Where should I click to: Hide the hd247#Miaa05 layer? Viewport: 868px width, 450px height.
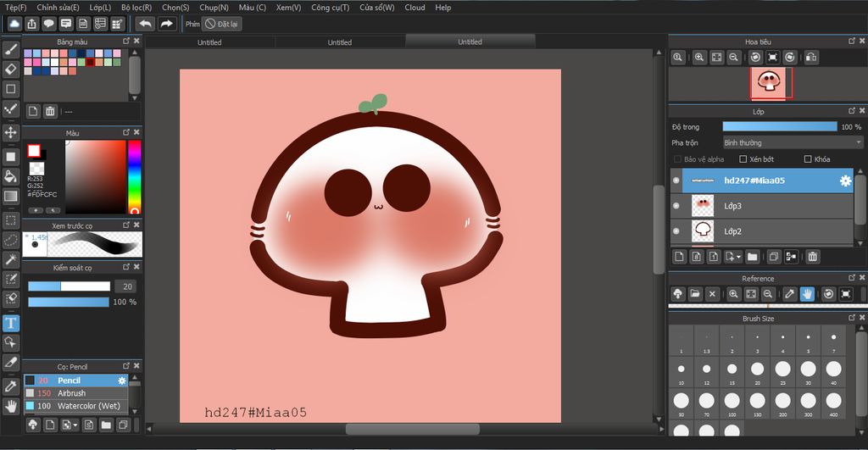(676, 181)
